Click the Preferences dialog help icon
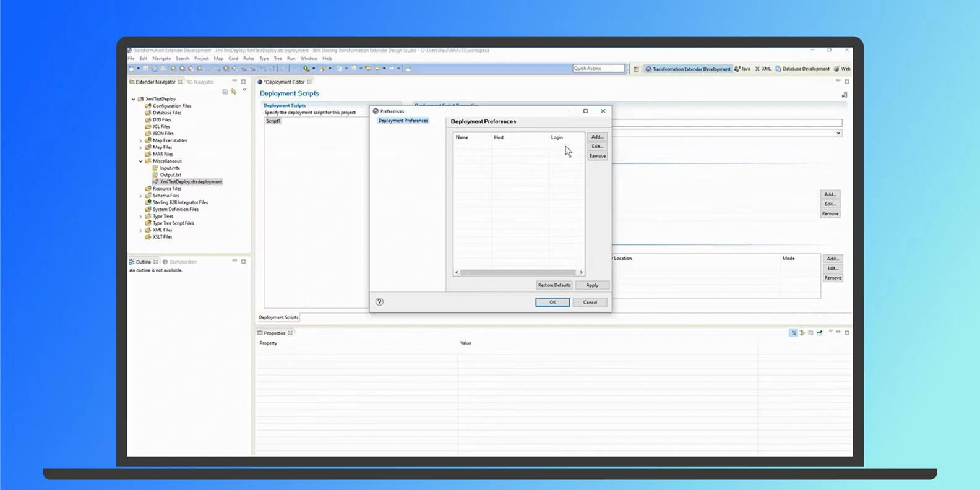The width and height of the screenshot is (980, 490). click(x=379, y=302)
